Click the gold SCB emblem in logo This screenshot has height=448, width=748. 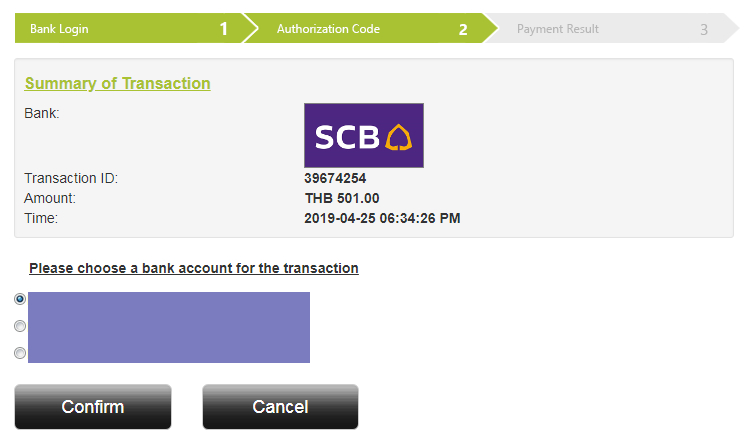tap(399, 136)
